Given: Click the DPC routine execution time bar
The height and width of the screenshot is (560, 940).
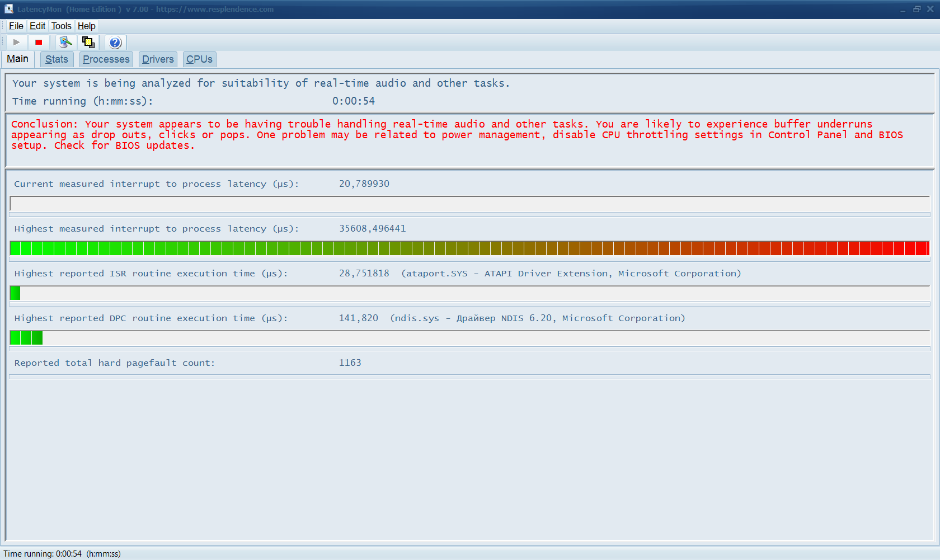Looking at the screenshot, I should coord(470,338).
